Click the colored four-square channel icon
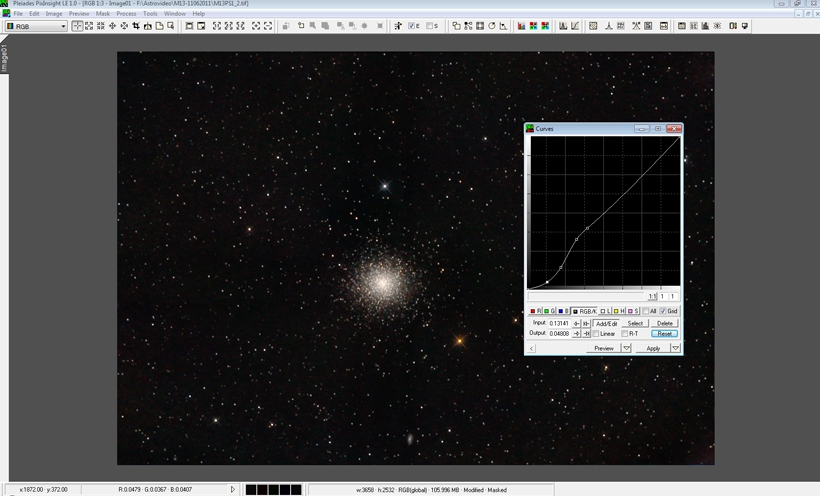 coord(533,26)
